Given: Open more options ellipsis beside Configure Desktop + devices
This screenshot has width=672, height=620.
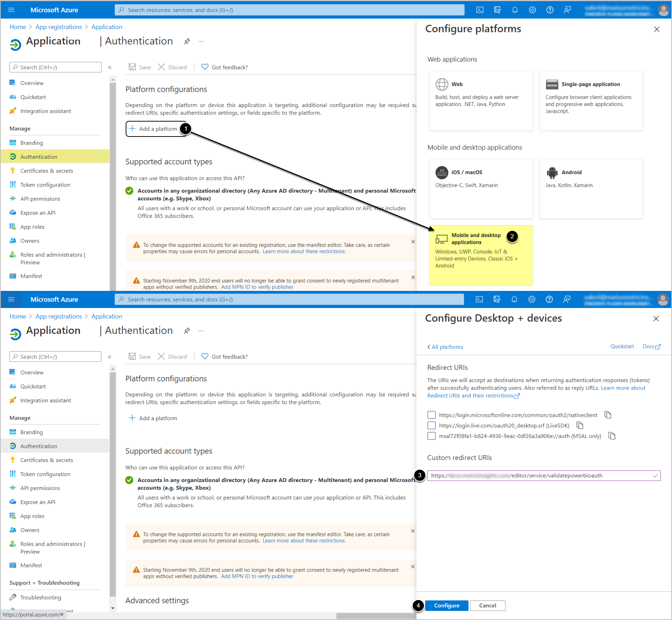Looking at the screenshot, I should pyautogui.click(x=201, y=331).
